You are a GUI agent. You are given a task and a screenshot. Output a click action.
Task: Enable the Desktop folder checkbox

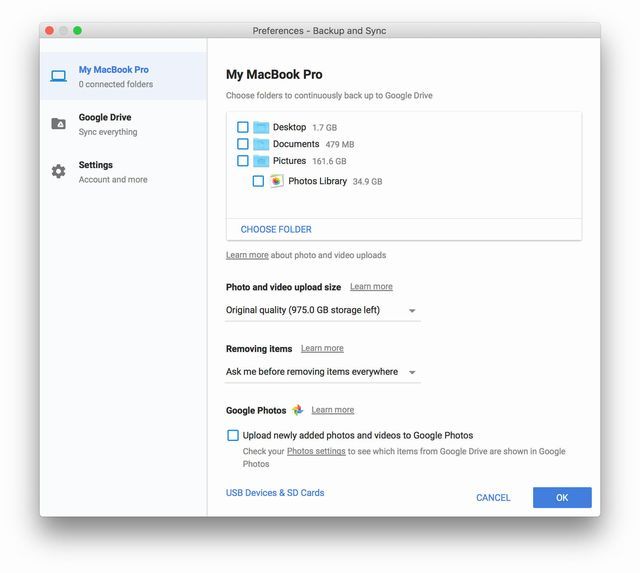pos(243,127)
